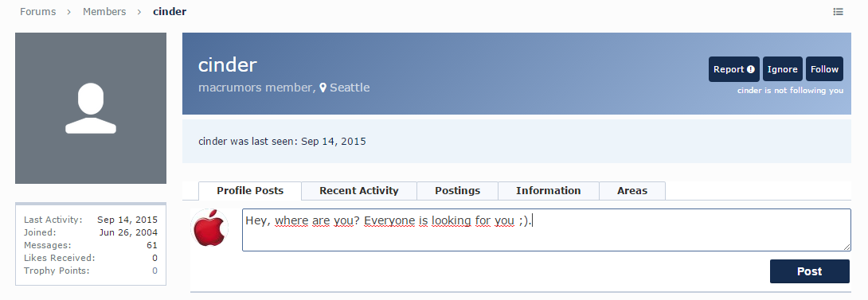Go to Forums in the breadcrumb

coord(37,12)
